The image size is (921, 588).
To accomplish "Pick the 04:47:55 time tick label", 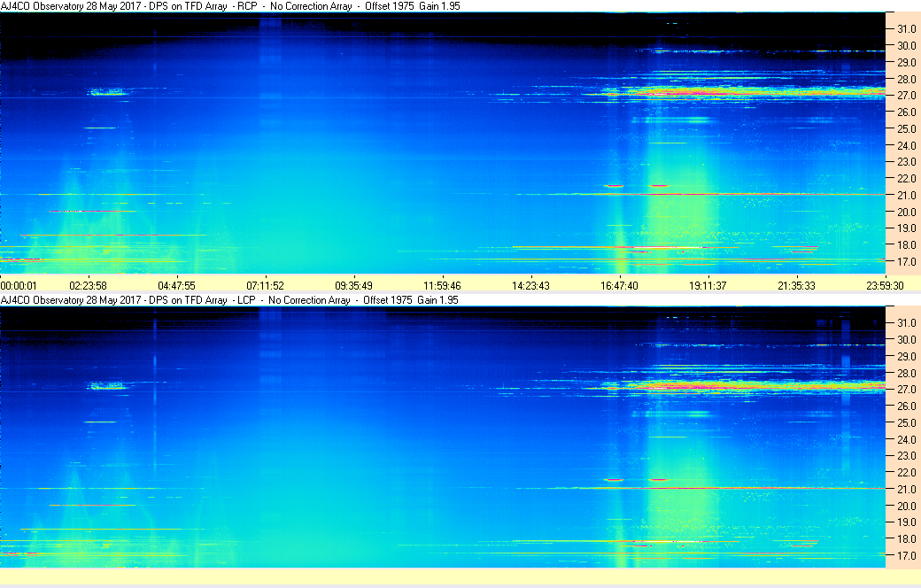I will click(176, 286).
